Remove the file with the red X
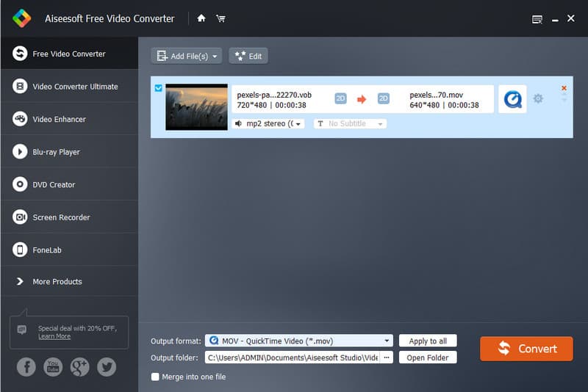588x392 pixels. tap(564, 88)
